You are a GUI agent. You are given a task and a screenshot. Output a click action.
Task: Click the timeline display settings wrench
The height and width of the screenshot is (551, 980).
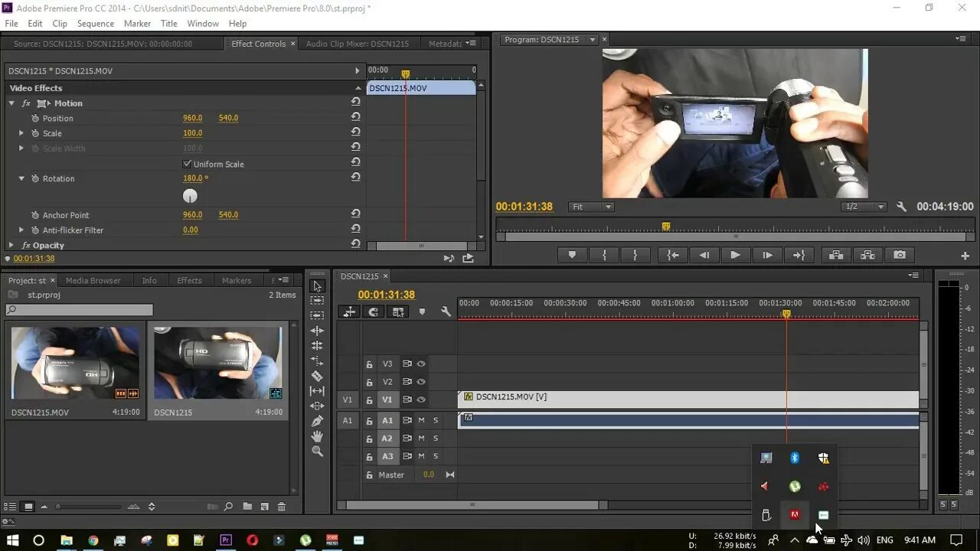pyautogui.click(x=446, y=312)
